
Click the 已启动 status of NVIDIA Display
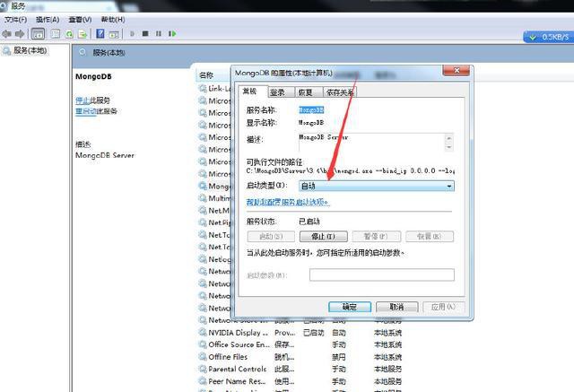(x=314, y=333)
